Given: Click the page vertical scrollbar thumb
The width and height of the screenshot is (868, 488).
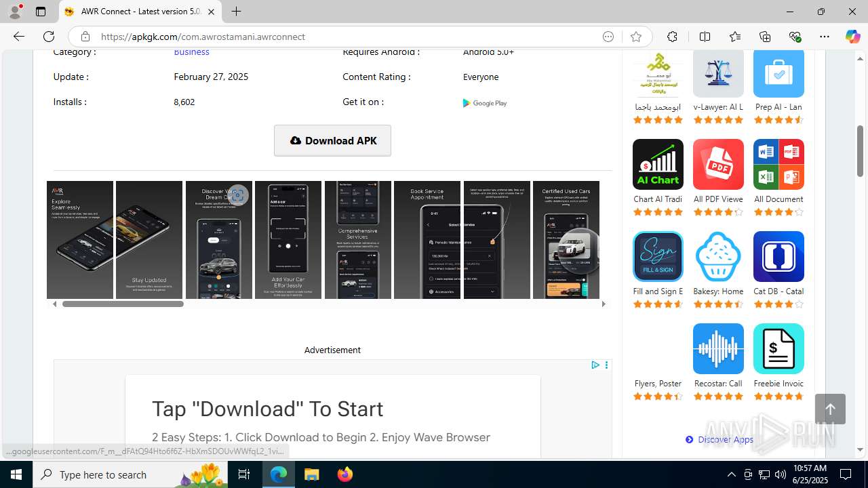Looking at the screenshot, I should (x=861, y=150).
